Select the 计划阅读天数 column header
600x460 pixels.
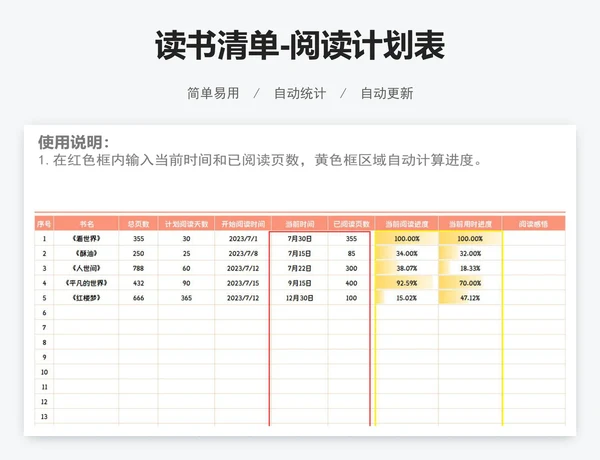pyautogui.click(x=186, y=224)
